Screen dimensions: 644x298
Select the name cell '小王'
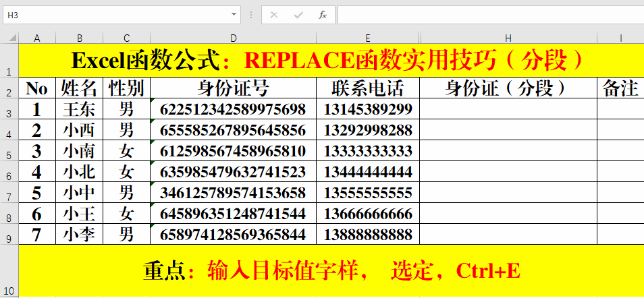tap(79, 213)
